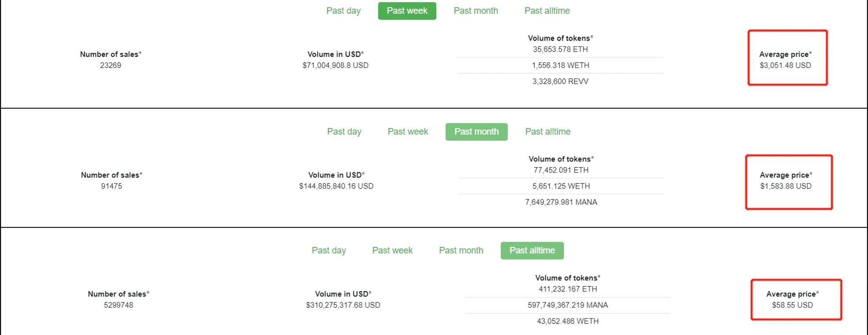
Task: Switch bottom panel to Past month
Action: coord(461,250)
